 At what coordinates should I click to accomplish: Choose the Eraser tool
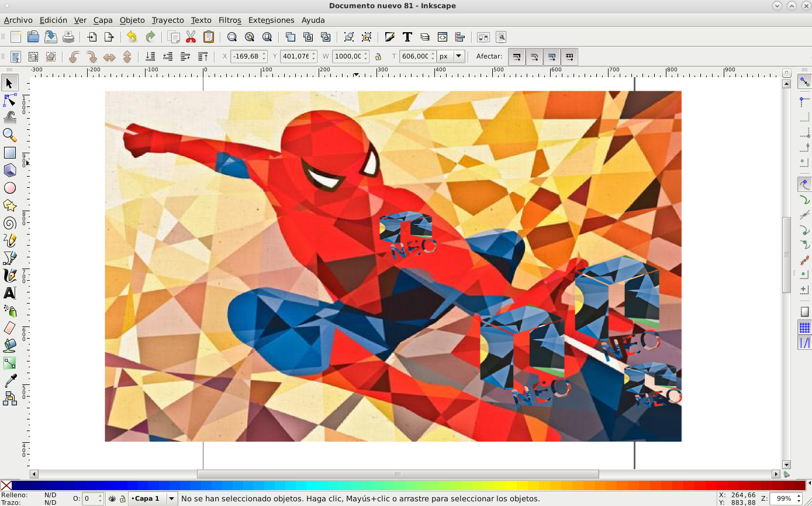click(x=9, y=328)
